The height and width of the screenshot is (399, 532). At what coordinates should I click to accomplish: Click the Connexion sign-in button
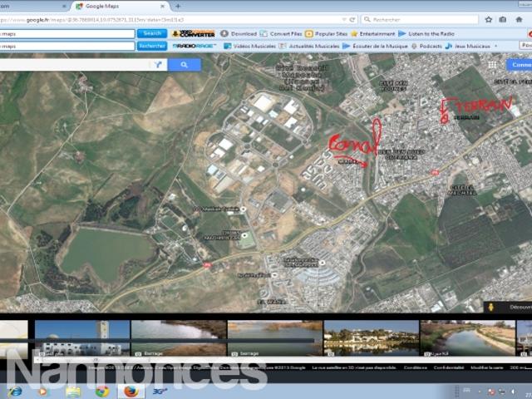[519, 65]
